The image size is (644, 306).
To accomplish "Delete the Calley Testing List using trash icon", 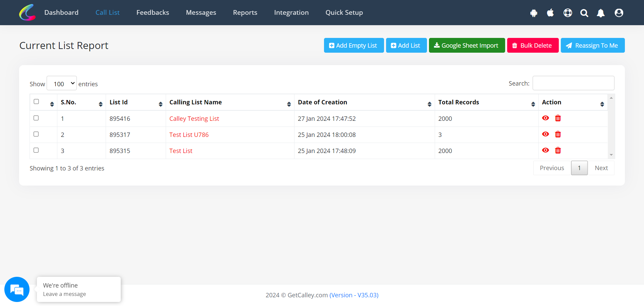I will [x=558, y=118].
